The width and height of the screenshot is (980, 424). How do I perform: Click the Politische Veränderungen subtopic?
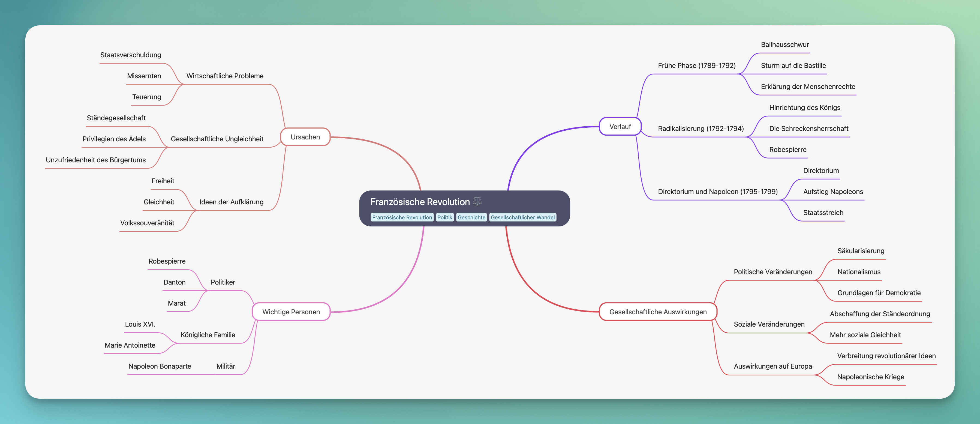point(773,272)
